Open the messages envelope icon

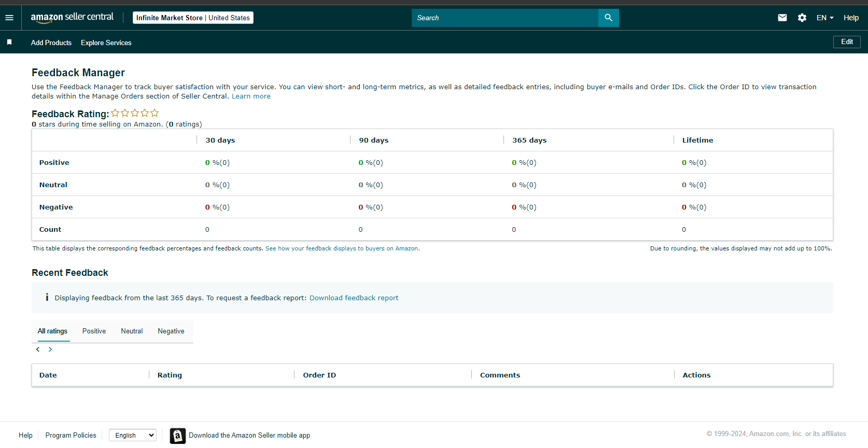click(782, 18)
